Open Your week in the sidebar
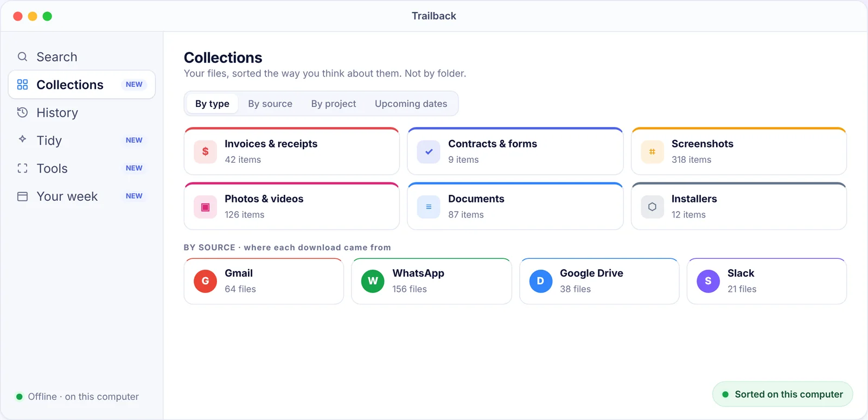The width and height of the screenshot is (868, 420). 82,196
